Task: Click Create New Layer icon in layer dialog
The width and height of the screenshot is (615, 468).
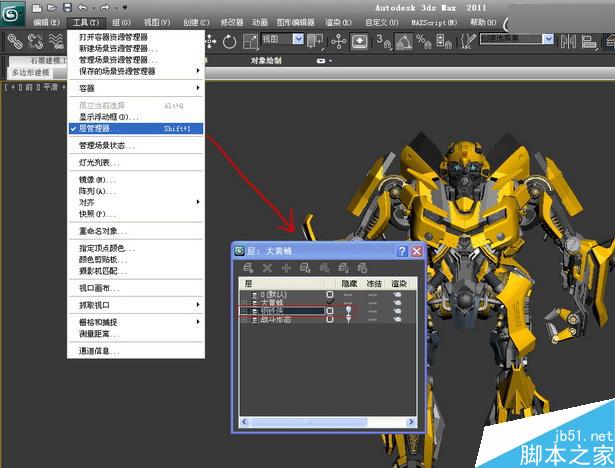Action: click(248, 268)
